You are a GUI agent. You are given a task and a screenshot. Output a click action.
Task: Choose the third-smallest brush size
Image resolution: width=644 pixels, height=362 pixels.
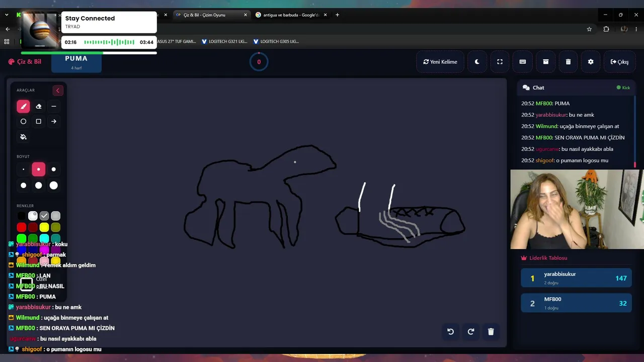pyautogui.click(x=53, y=169)
